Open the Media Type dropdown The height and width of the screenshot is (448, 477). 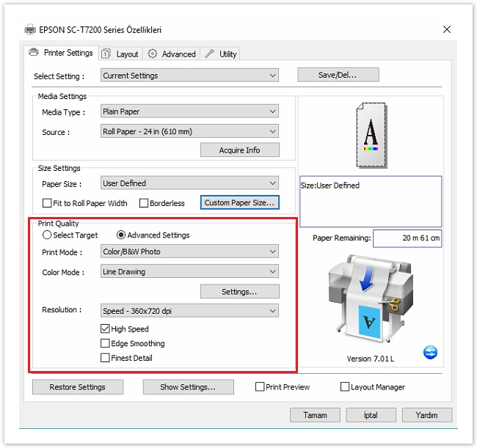(189, 111)
